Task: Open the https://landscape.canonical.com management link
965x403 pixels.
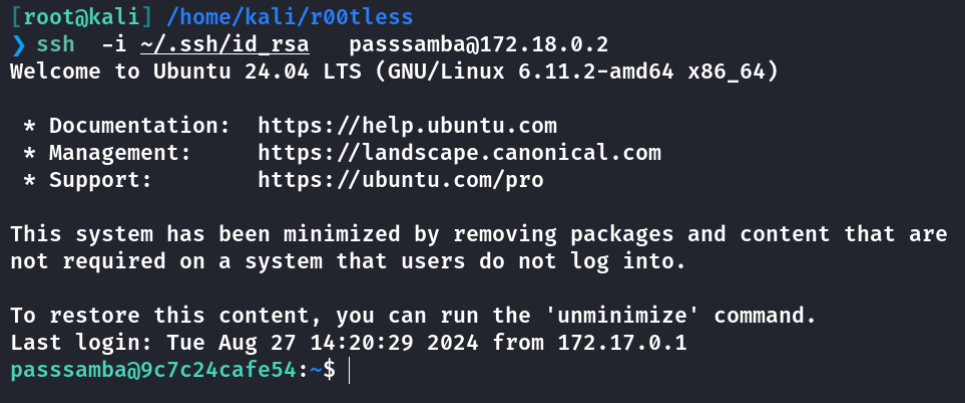Action: click(459, 153)
